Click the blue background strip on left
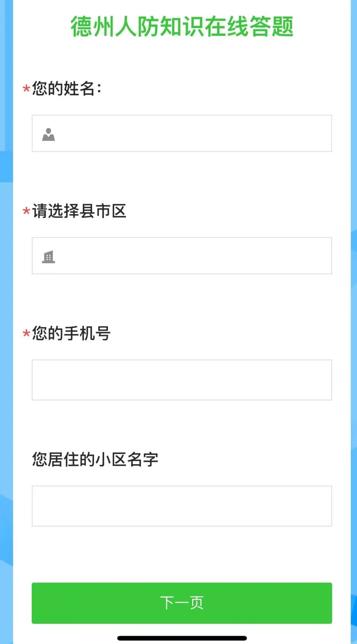Screen dimensions: 357x644 (x=6, y=322)
